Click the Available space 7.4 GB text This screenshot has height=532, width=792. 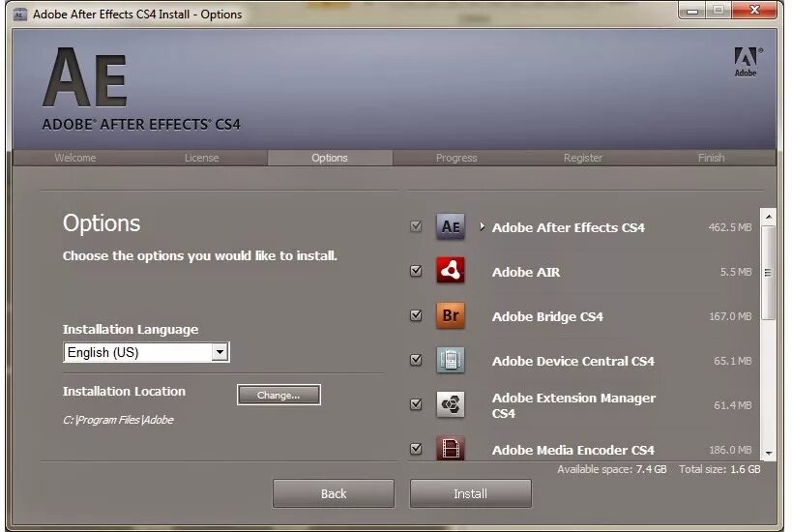[612, 469]
